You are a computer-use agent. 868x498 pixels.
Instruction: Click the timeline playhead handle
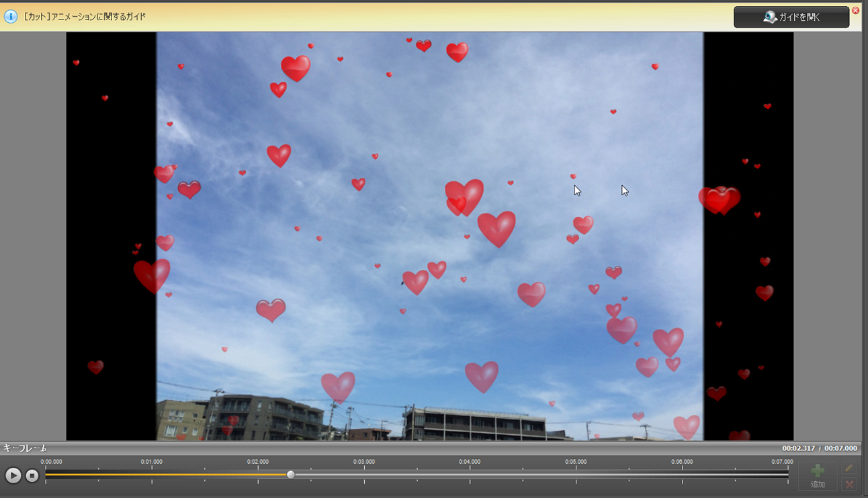[291, 475]
